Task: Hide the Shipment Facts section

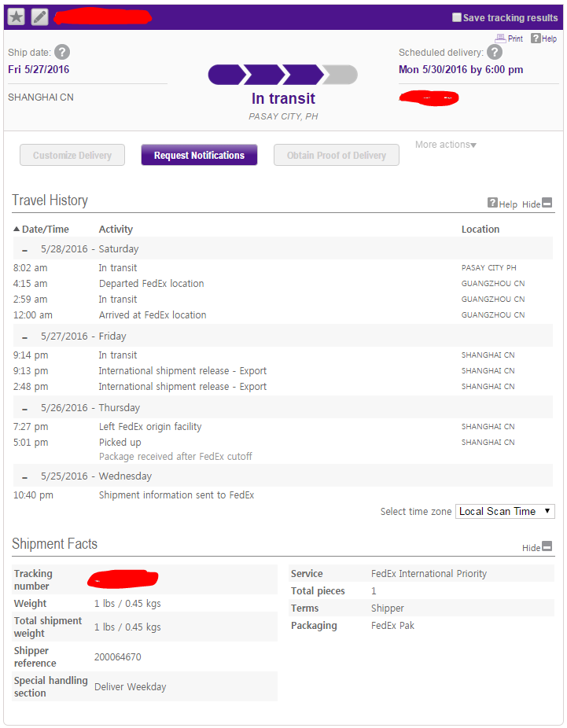Action: click(x=547, y=546)
